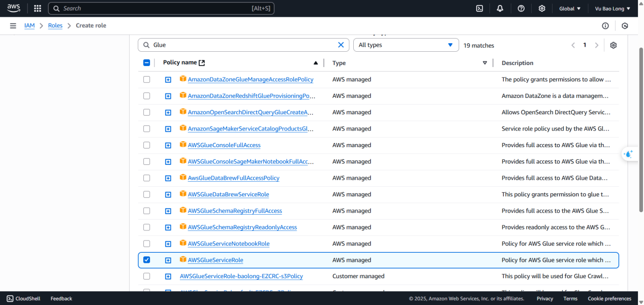Check AWSGlueSchemaRegistryFullAccess checkbox

147,211
